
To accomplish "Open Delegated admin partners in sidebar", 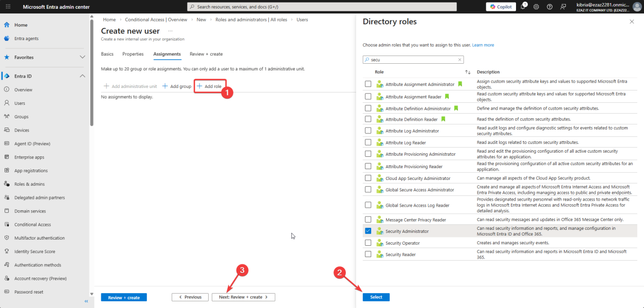I will pos(40,197).
